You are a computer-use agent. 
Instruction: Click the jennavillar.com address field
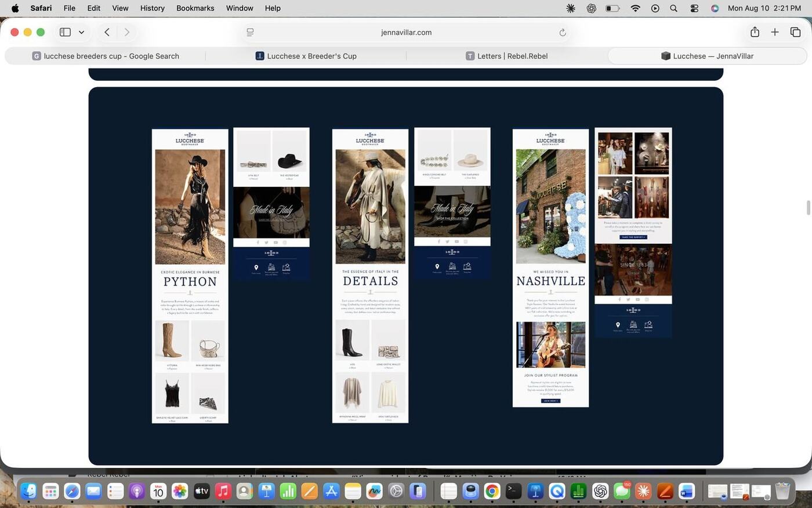406,33
